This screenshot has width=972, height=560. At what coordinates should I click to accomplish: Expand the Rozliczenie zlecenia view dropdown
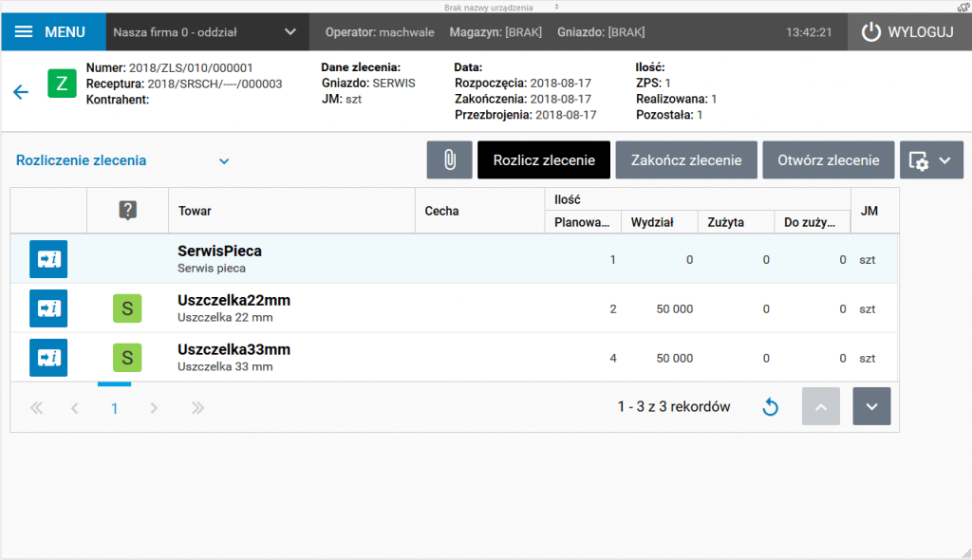coord(122,160)
